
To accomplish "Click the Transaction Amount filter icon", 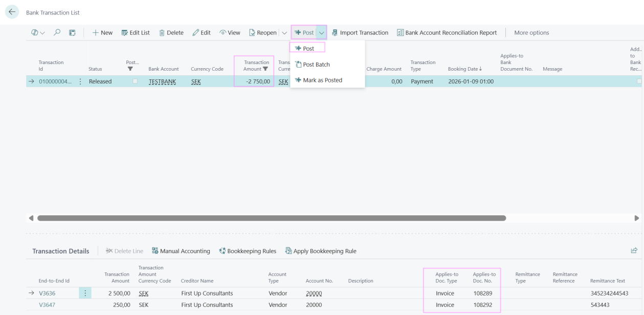I will 265,69.
